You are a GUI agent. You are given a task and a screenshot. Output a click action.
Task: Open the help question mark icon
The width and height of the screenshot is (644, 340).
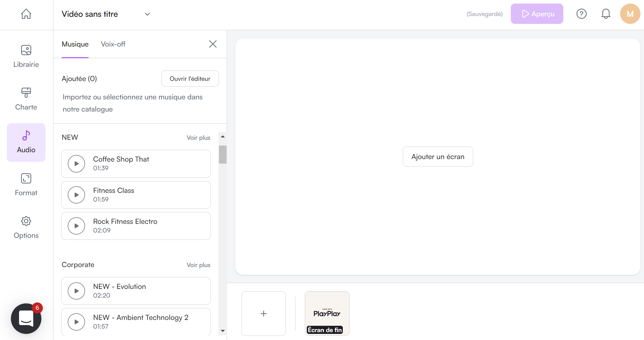[582, 14]
